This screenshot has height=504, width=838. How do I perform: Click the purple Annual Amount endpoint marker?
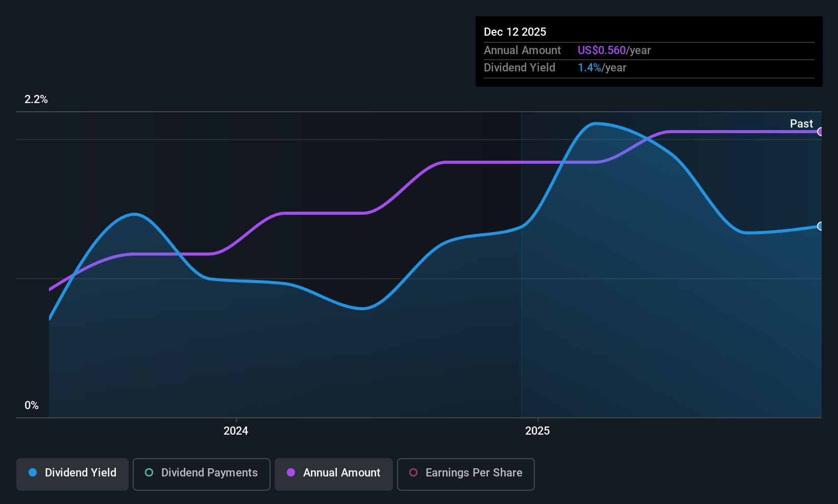pos(821,132)
